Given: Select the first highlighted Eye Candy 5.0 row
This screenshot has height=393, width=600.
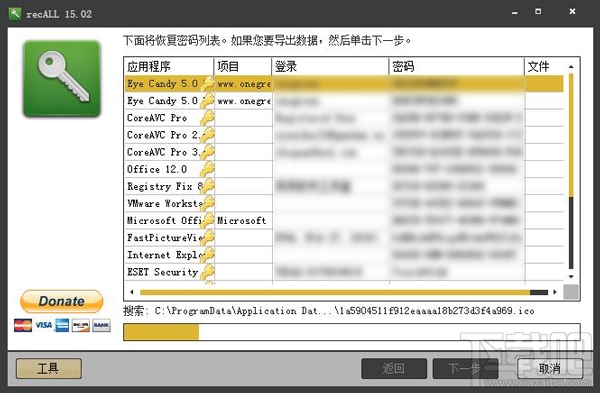Looking at the screenshot, I should [x=344, y=83].
